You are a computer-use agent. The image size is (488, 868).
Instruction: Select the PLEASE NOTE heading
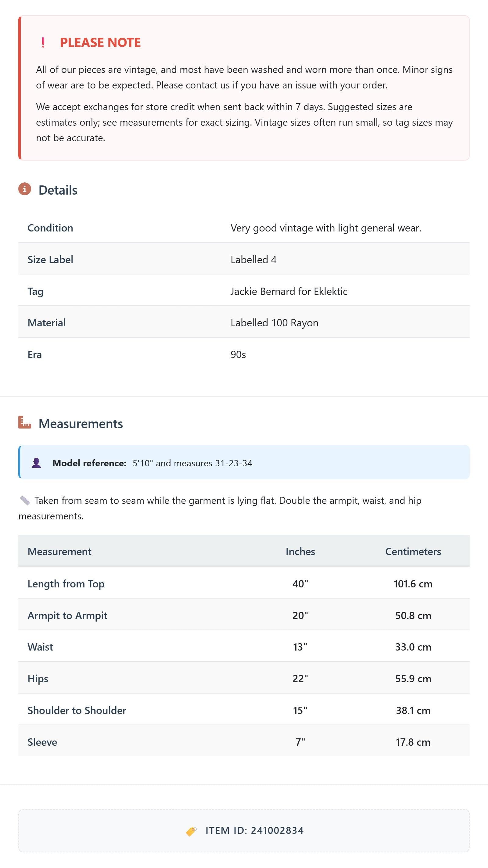tap(100, 42)
